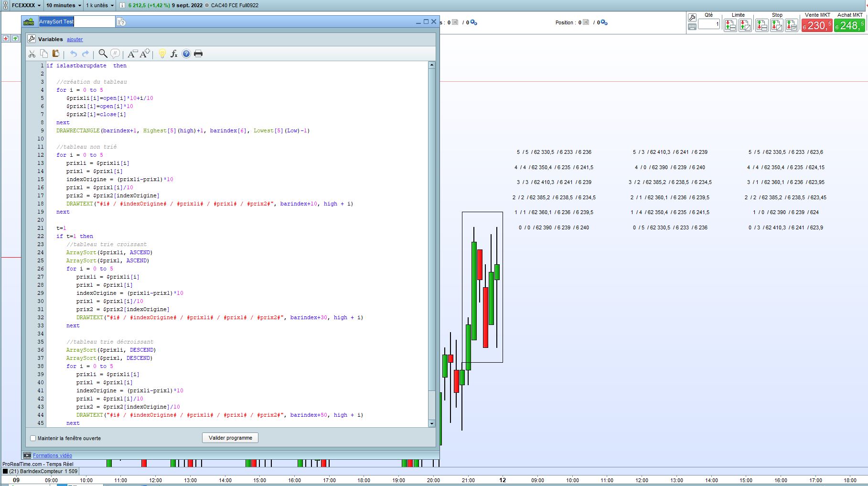Viewport: 868px width, 486px height.
Task: Open trading settings wrench icon
Action: click(692, 18)
